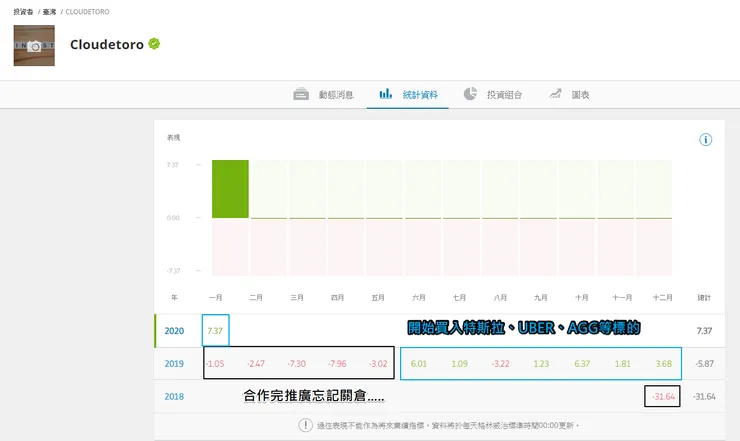Click the pie chart icon beside 投資組合
The image size is (740, 441).
[470, 93]
